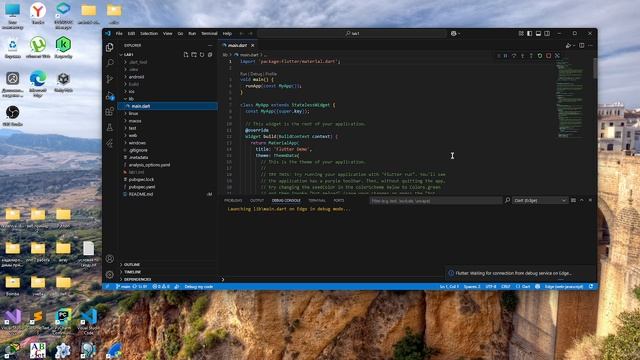This screenshot has height=360, width=640.
Task: Expand the ios folder
Action: click(x=167, y=91)
